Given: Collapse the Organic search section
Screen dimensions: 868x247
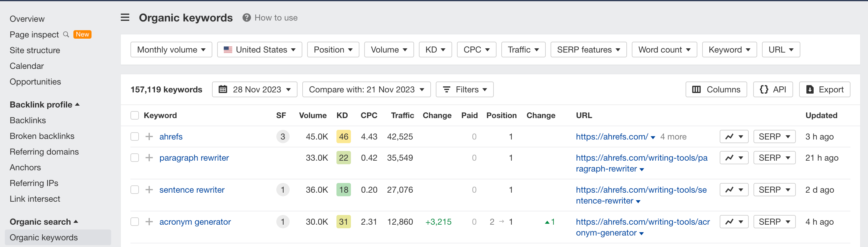Looking at the screenshot, I should coord(44,222).
